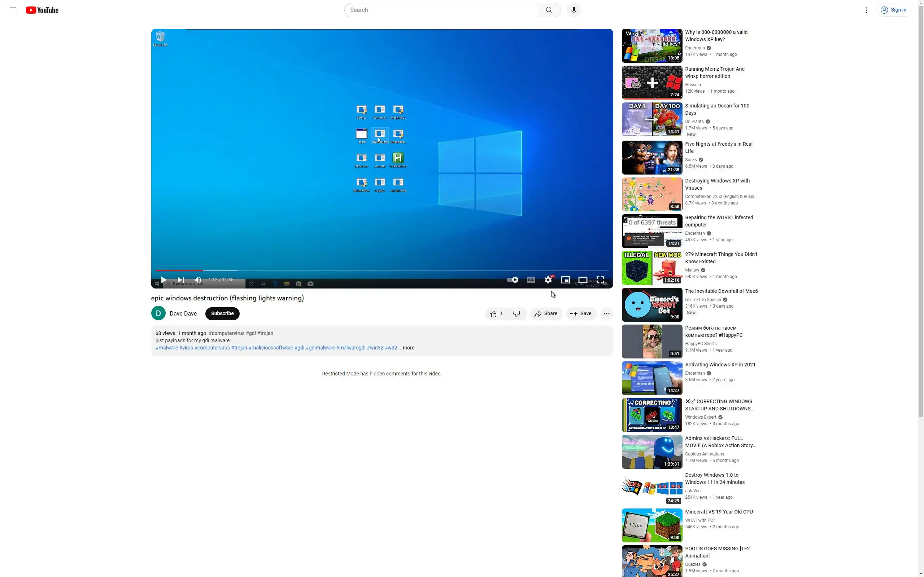The width and height of the screenshot is (924, 577).
Task: Skip to next video
Action: tap(180, 280)
